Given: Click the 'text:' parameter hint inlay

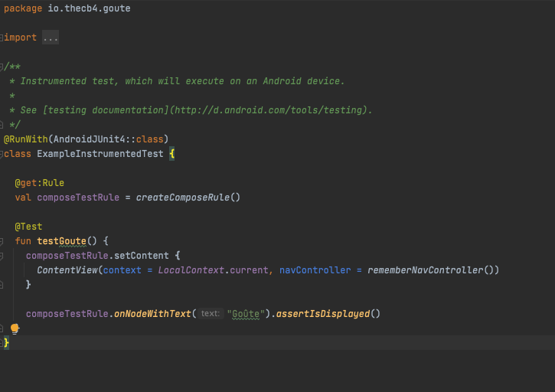Looking at the screenshot, I should tap(211, 314).
